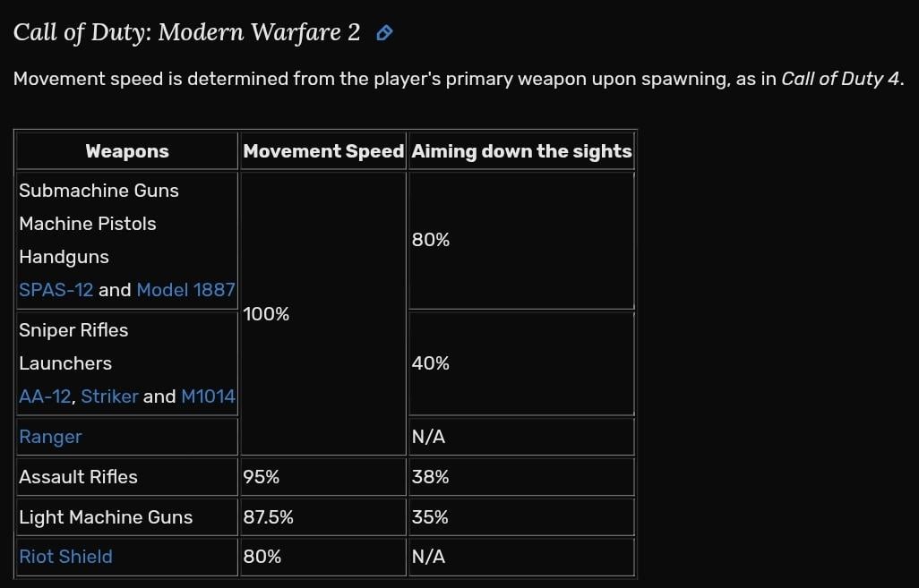
Task: Select the 95% movement speed cell
Action: click(x=262, y=477)
